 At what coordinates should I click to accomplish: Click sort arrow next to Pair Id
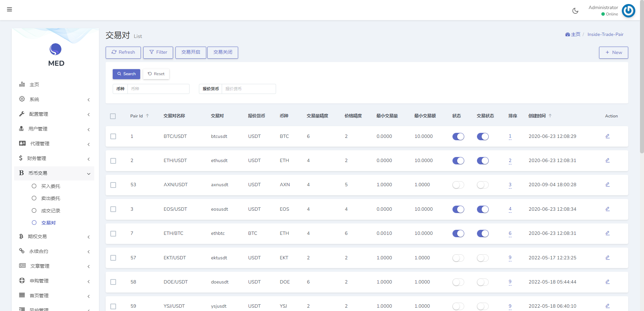pos(147,116)
